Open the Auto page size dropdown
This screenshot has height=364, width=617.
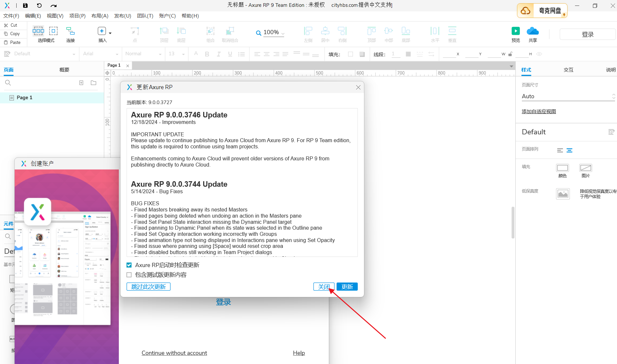coord(568,96)
